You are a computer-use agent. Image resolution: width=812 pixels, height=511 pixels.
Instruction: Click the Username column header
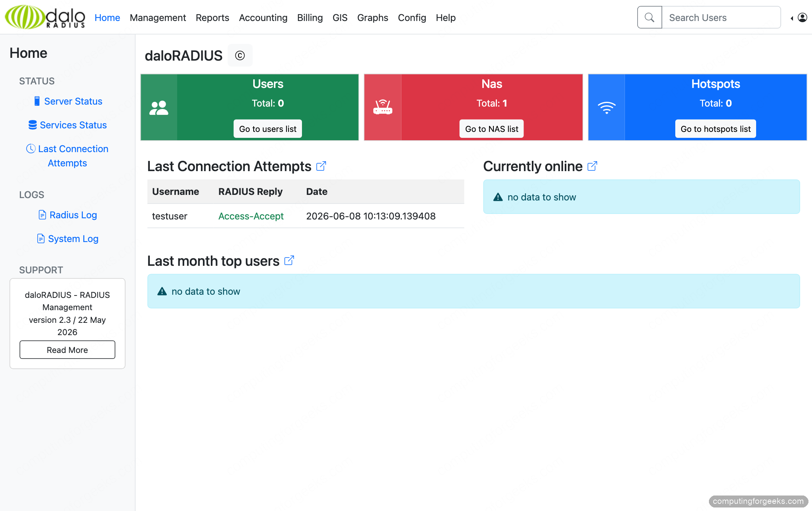coord(176,191)
